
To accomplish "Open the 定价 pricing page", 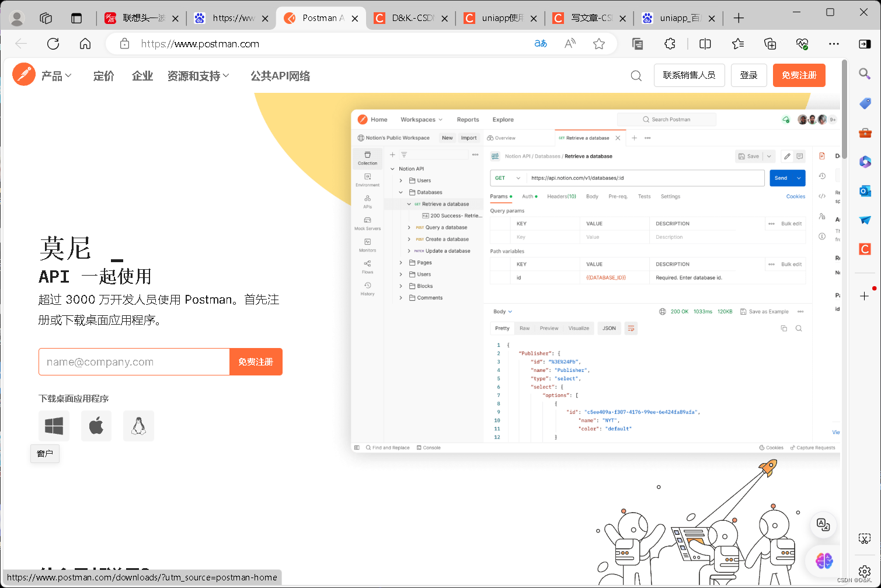I will [x=104, y=76].
